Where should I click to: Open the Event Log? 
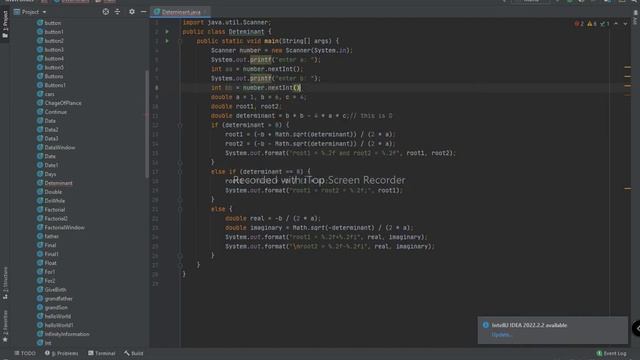click(x=611, y=353)
